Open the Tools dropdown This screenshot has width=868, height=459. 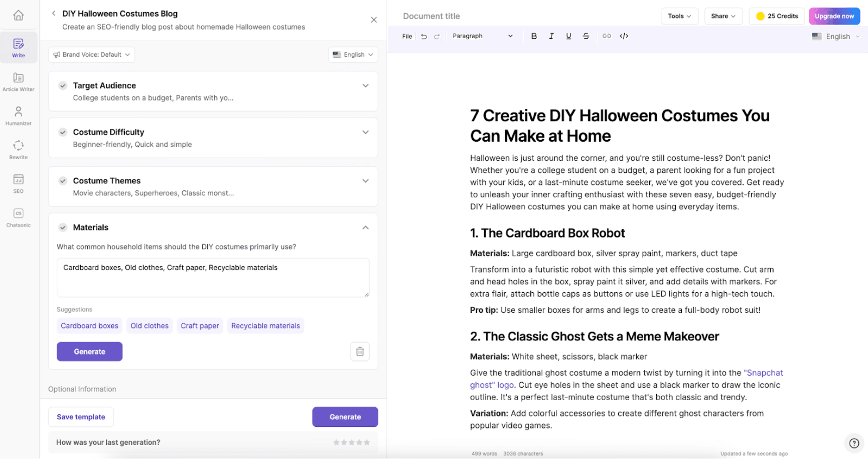pos(679,16)
